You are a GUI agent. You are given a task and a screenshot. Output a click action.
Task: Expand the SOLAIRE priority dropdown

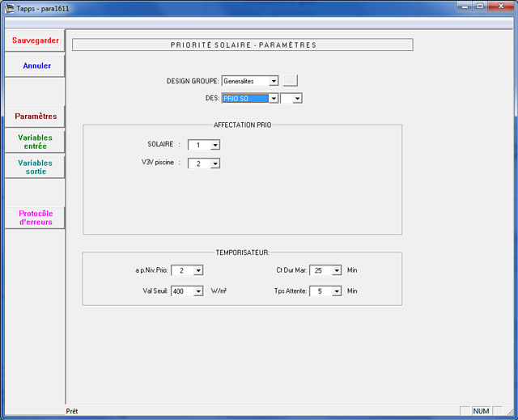coord(214,145)
